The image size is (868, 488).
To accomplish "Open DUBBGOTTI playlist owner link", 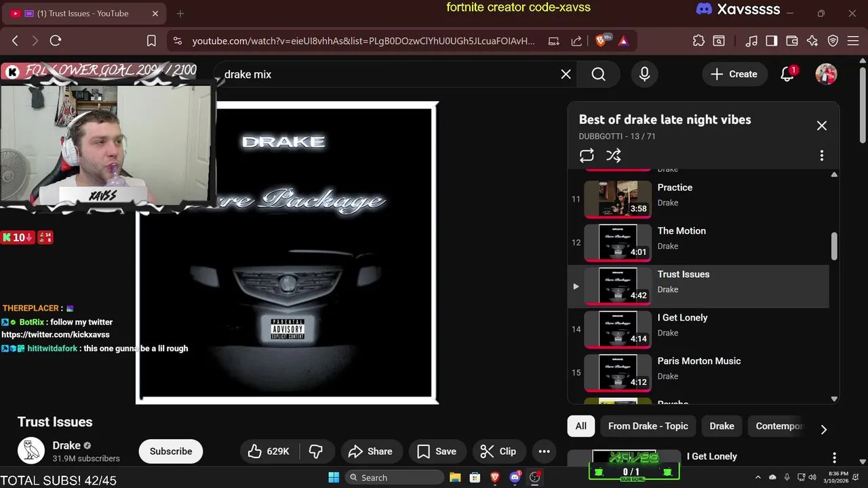I will [x=600, y=136].
